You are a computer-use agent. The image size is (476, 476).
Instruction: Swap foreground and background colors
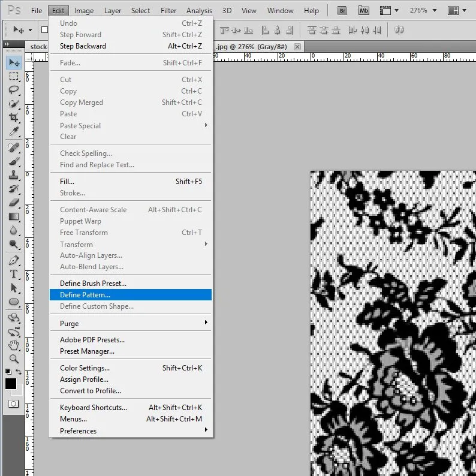20,372
